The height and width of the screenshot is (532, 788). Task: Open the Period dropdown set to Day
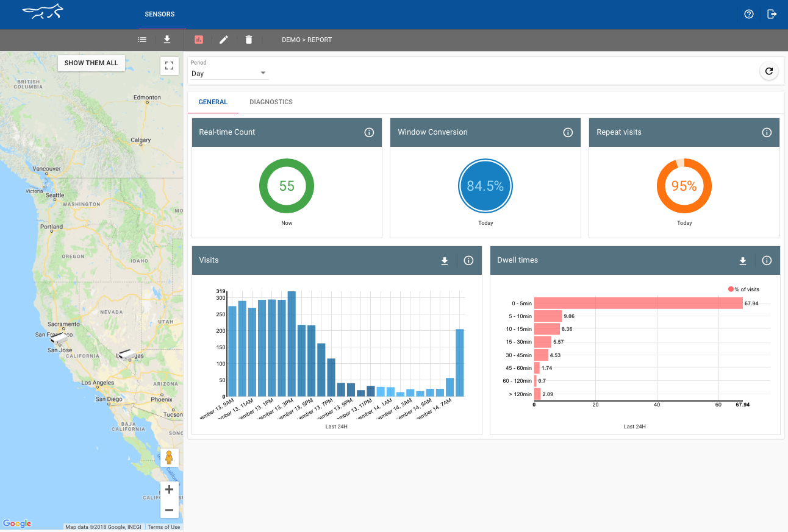click(229, 73)
